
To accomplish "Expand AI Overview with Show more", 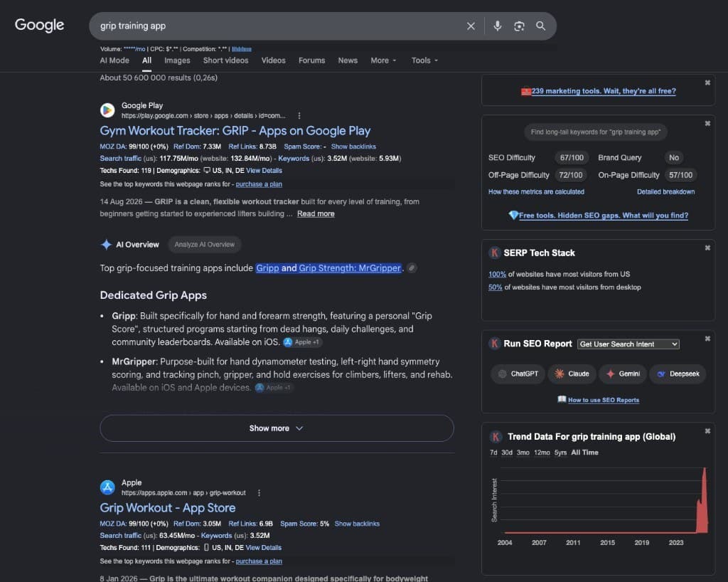I will click(277, 428).
